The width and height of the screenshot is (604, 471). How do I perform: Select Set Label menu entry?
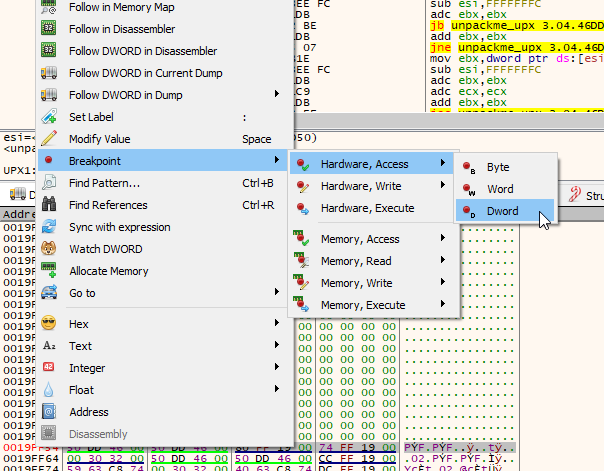163,117
